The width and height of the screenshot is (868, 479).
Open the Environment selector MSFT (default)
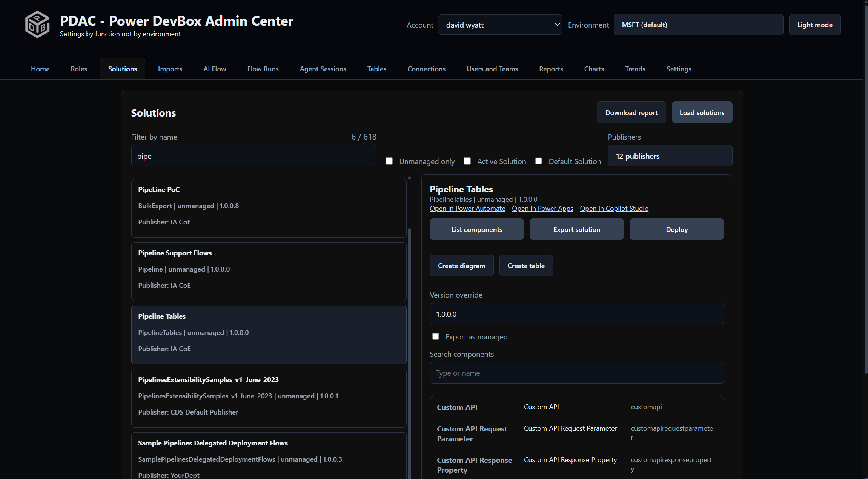coord(698,25)
